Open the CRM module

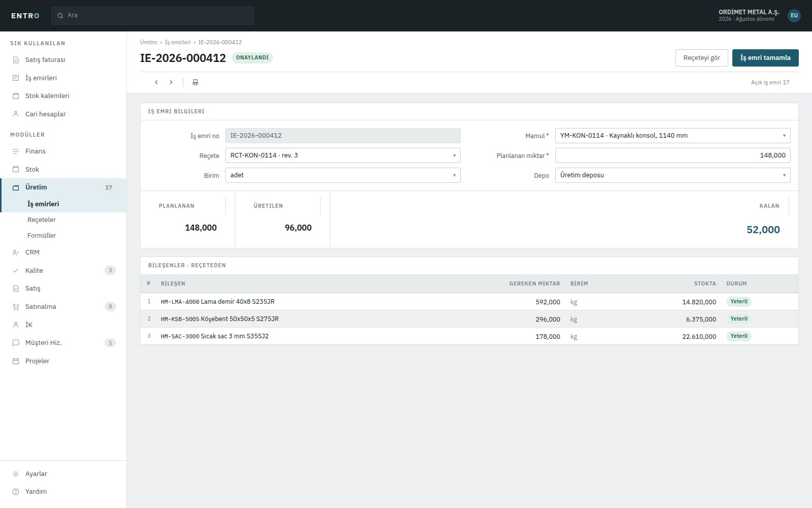point(63,252)
